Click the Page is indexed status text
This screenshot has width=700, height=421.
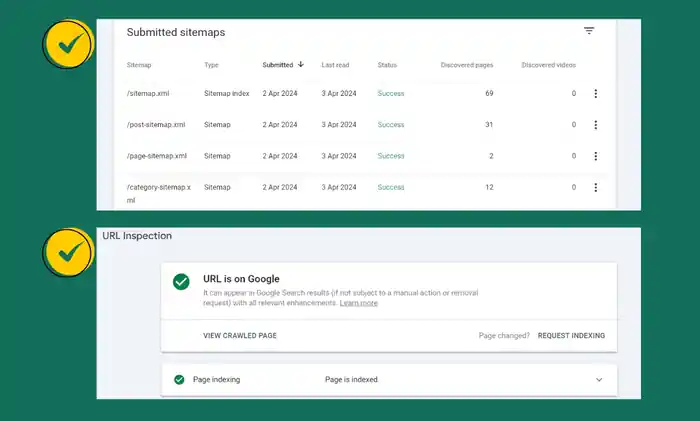tap(351, 379)
